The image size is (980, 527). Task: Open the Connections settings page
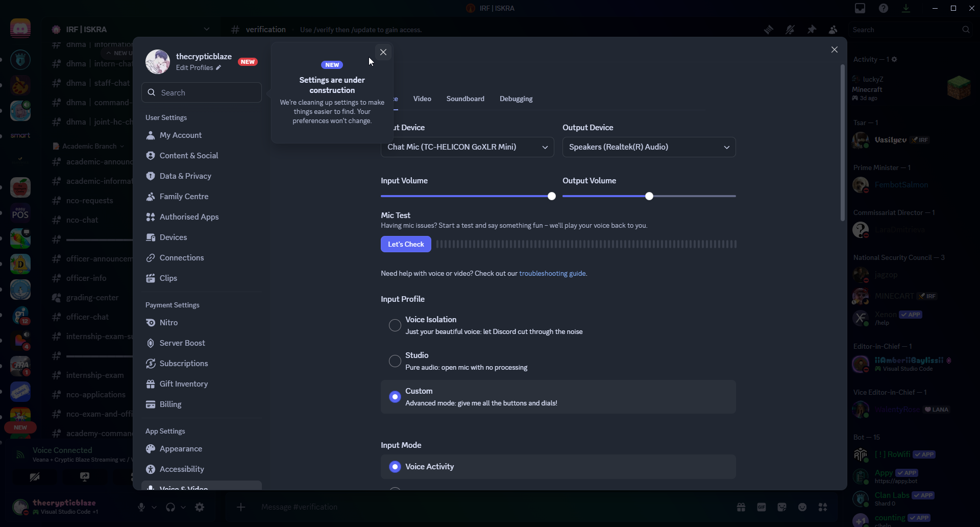(181, 258)
